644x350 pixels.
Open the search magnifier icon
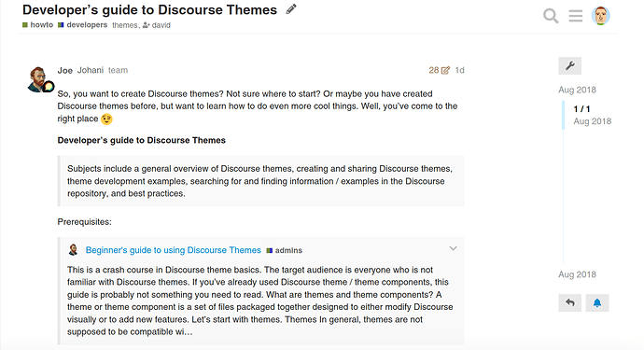(x=551, y=16)
